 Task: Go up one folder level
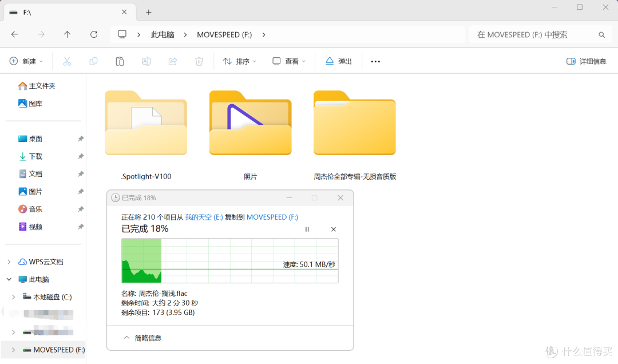click(x=68, y=35)
